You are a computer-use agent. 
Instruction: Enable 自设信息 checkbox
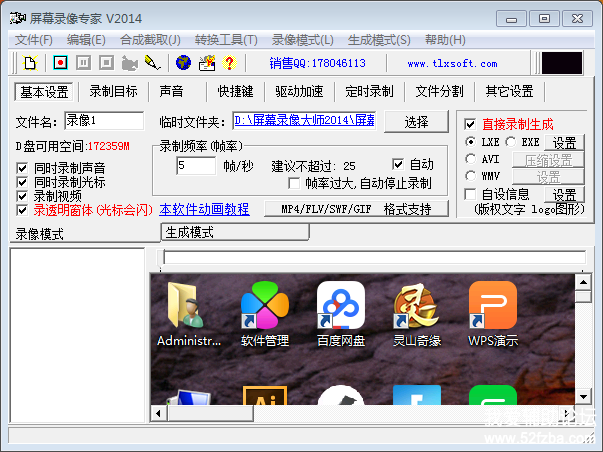pos(470,194)
